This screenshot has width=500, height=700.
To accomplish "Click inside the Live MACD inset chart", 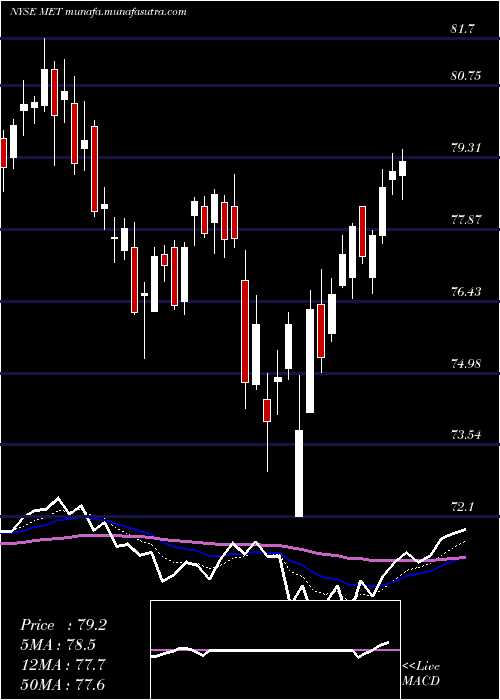I will pyautogui.click(x=275, y=650).
